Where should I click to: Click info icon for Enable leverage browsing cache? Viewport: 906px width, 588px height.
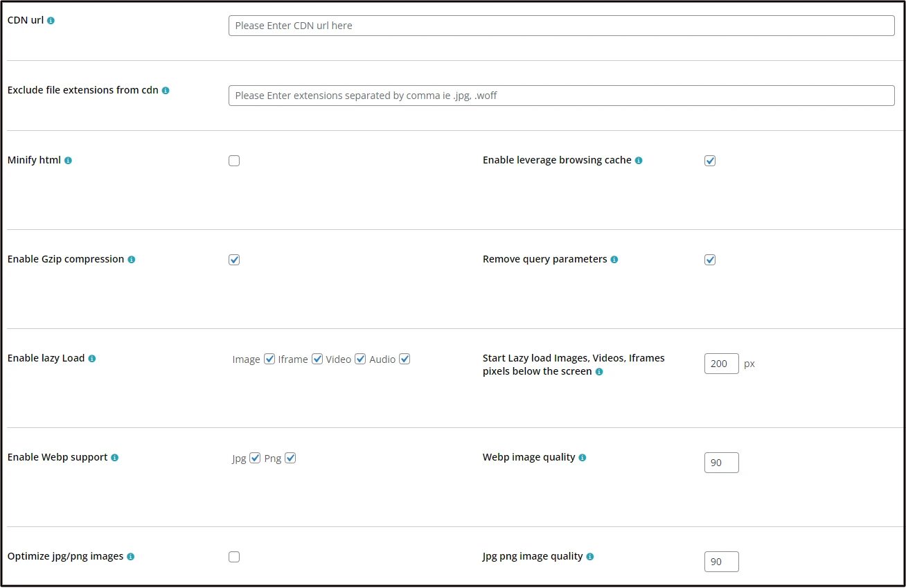[639, 161]
